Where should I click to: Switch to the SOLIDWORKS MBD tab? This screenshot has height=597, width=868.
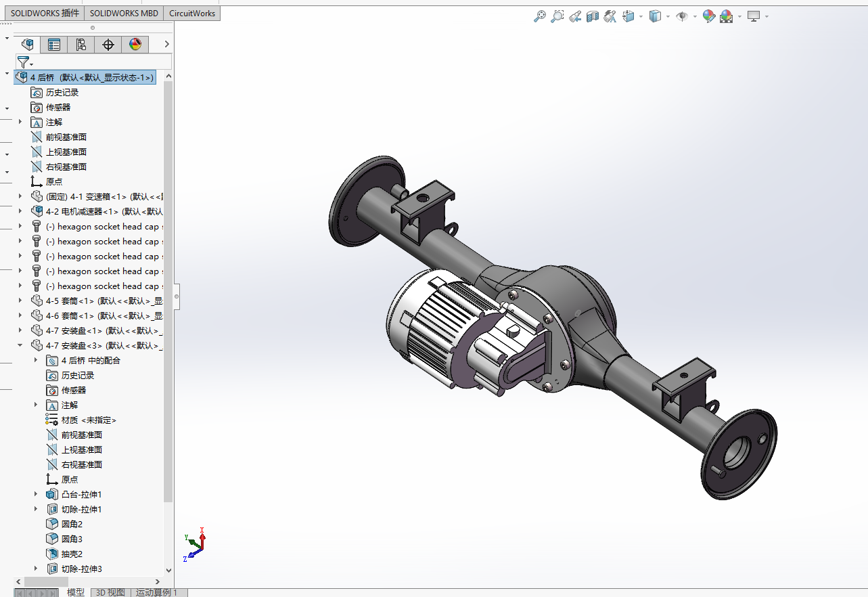click(x=124, y=13)
